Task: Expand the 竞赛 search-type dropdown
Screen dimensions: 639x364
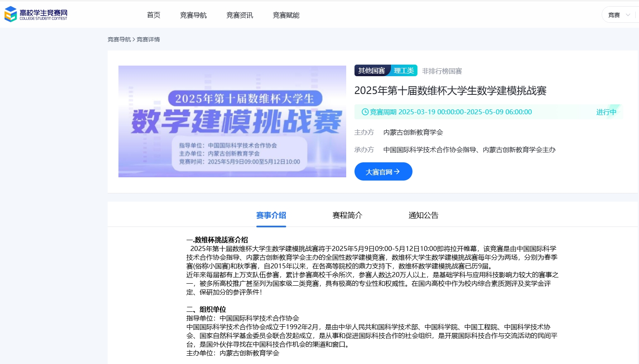Action: 619,15
